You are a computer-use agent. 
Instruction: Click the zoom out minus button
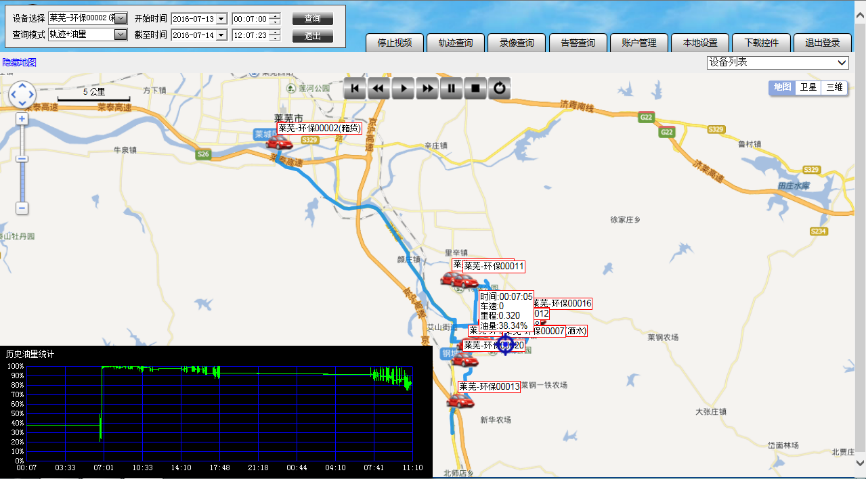pyautogui.click(x=21, y=208)
